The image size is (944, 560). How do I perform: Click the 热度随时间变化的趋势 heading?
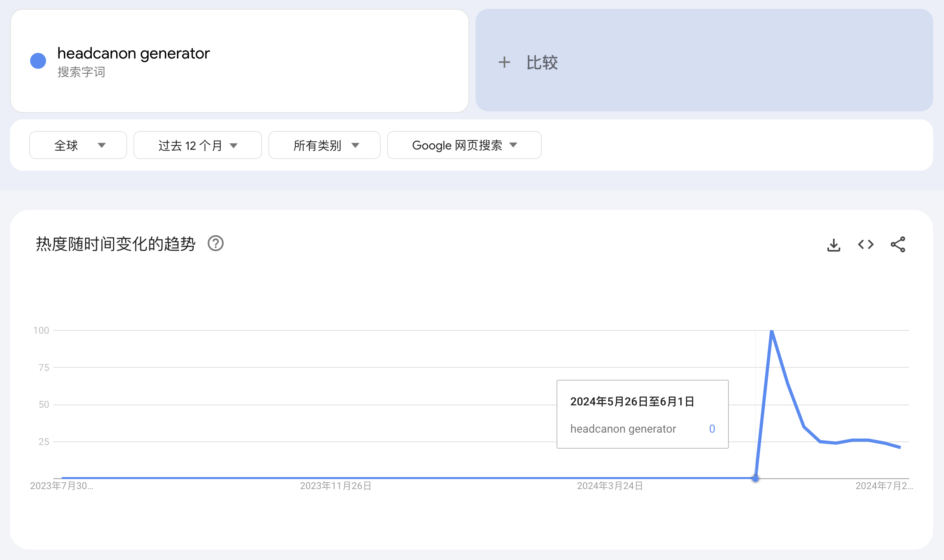point(115,244)
